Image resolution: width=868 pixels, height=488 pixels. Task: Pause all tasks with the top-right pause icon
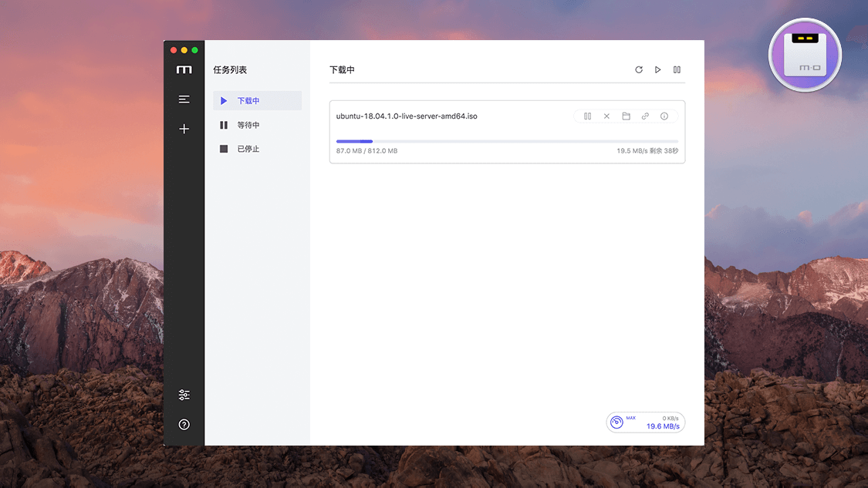pos(677,70)
